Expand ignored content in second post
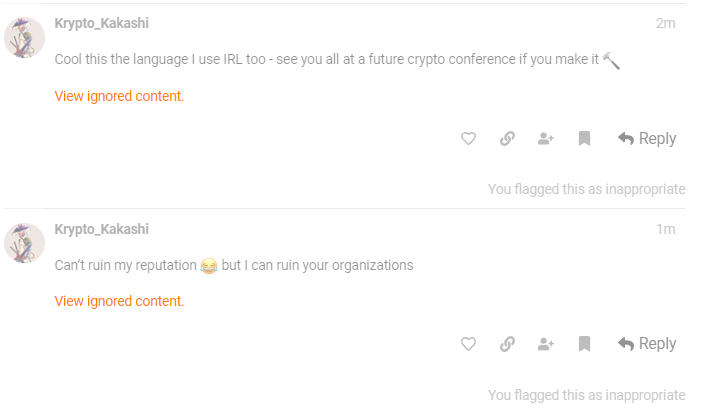The width and height of the screenshot is (703, 408). tap(119, 301)
